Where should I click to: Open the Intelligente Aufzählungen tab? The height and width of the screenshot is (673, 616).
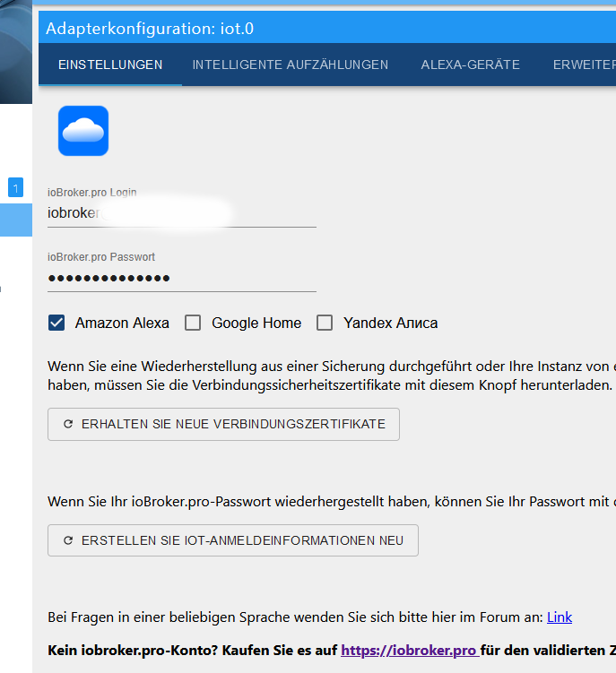[290, 65]
